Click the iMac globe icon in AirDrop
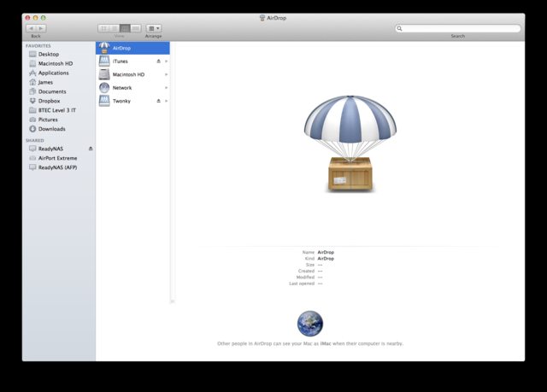The width and height of the screenshot is (547, 392). [x=310, y=324]
